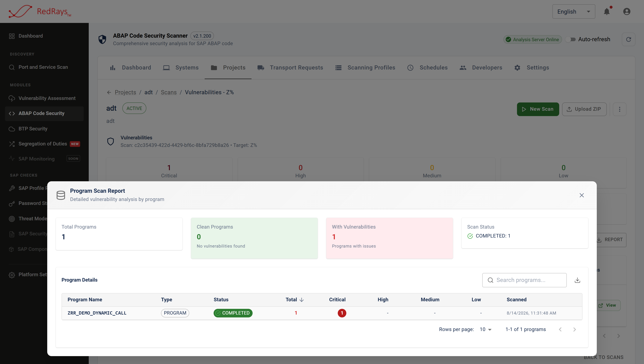The height and width of the screenshot is (364, 644).
Task: Click the Clean Programs summary card
Action: tap(254, 238)
